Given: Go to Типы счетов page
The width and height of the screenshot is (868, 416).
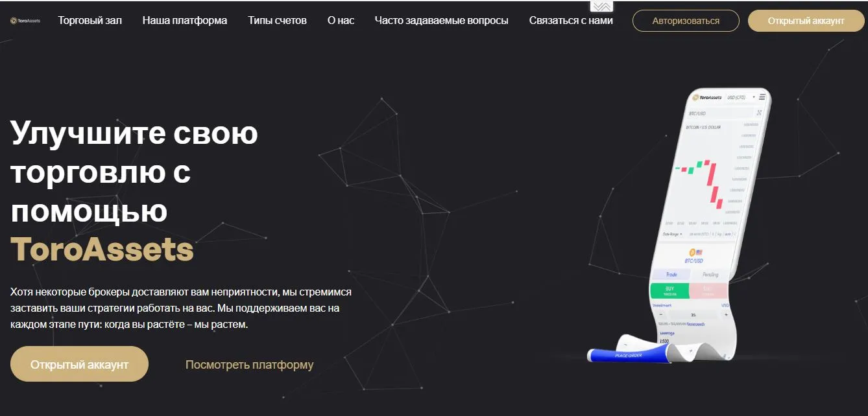Looking at the screenshot, I should (277, 21).
